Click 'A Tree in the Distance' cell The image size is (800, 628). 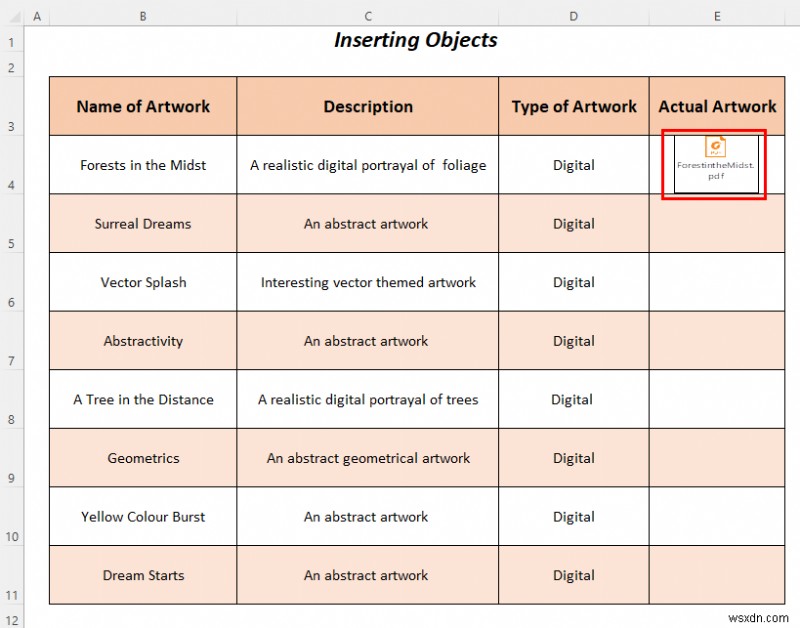coord(143,399)
